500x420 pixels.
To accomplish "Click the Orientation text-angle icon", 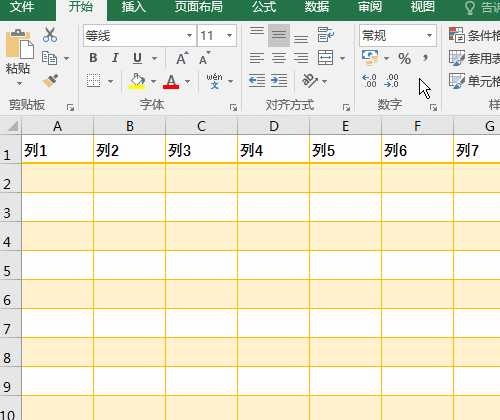I will click(x=310, y=81).
